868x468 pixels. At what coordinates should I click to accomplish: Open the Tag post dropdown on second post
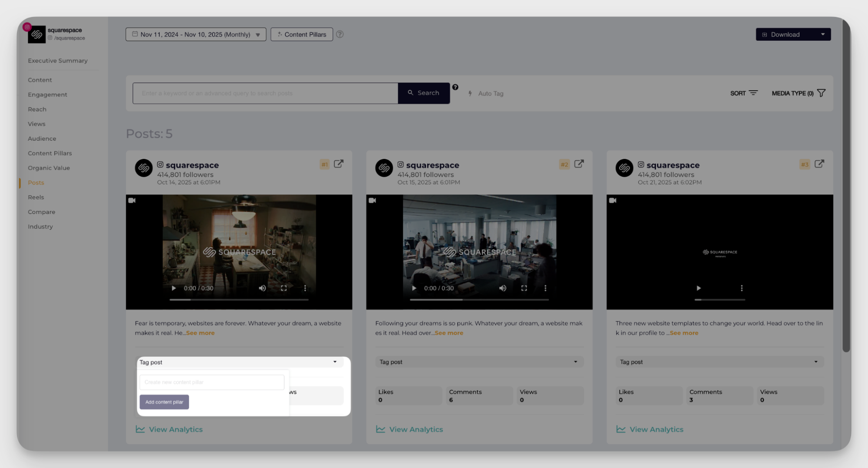(x=577, y=361)
